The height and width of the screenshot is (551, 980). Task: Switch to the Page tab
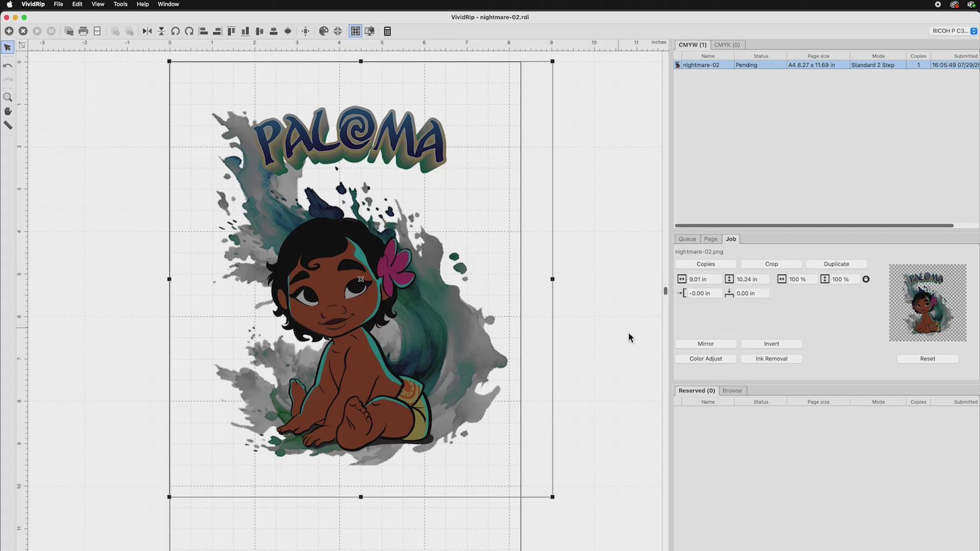(710, 239)
